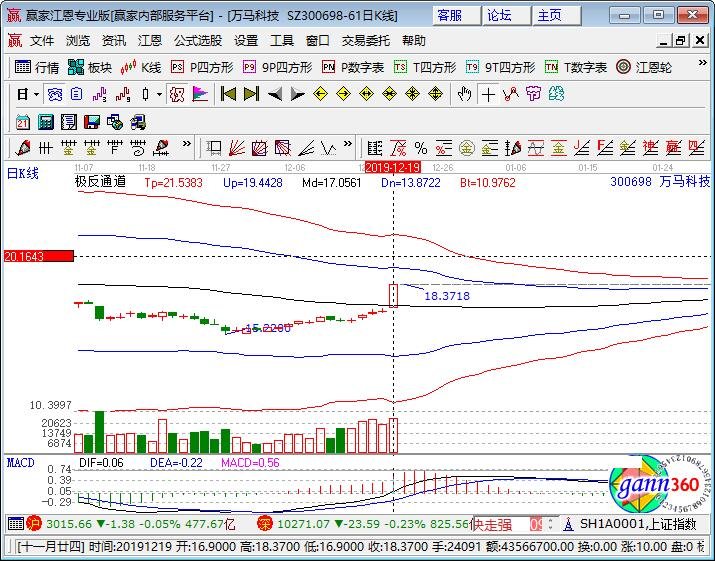The height and width of the screenshot is (561, 715).
Task: Click the angle lines tool icon
Action: (x=306, y=148)
